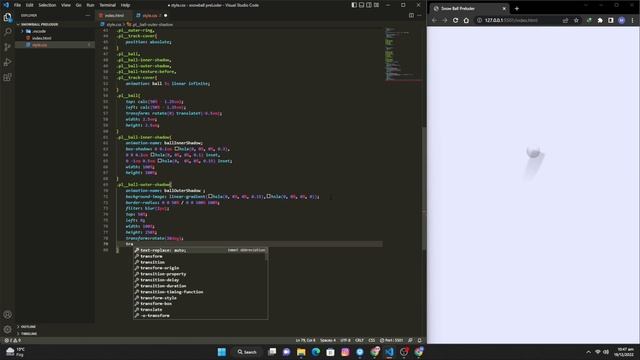
Task: Click the green extension icon in Chrome toolbar
Action: click(589, 20)
